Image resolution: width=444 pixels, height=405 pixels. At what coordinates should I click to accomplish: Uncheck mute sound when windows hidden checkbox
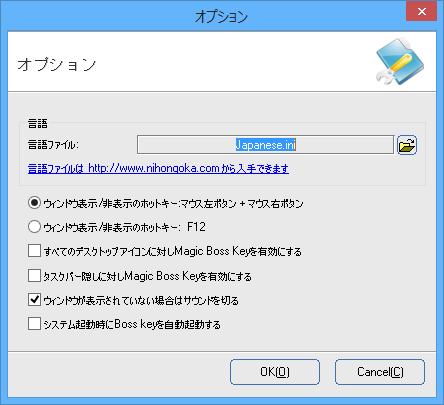click(x=34, y=300)
